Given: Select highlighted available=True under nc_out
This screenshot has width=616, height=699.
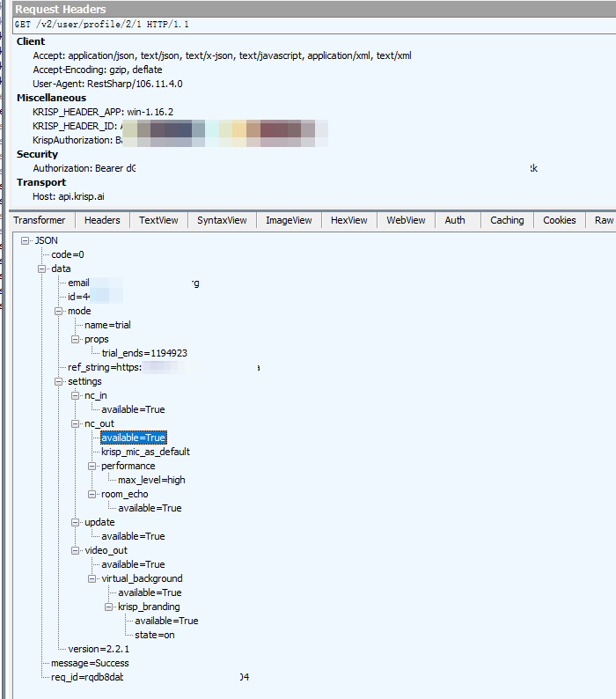Looking at the screenshot, I should click(x=133, y=438).
